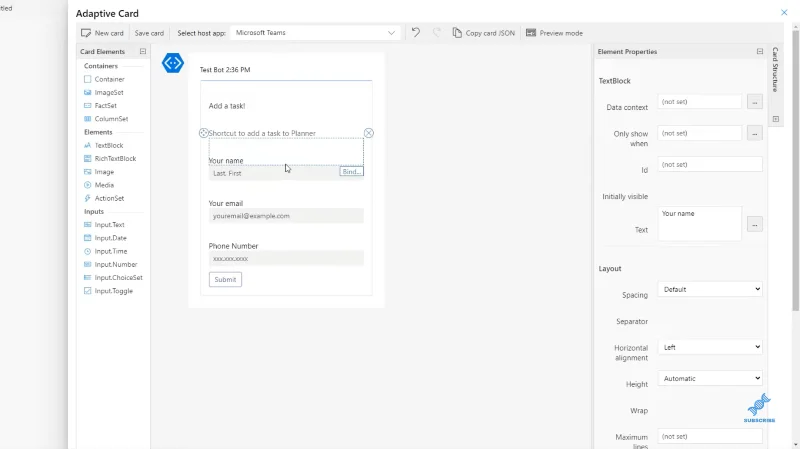Open the Height dropdown

coord(710,379)
